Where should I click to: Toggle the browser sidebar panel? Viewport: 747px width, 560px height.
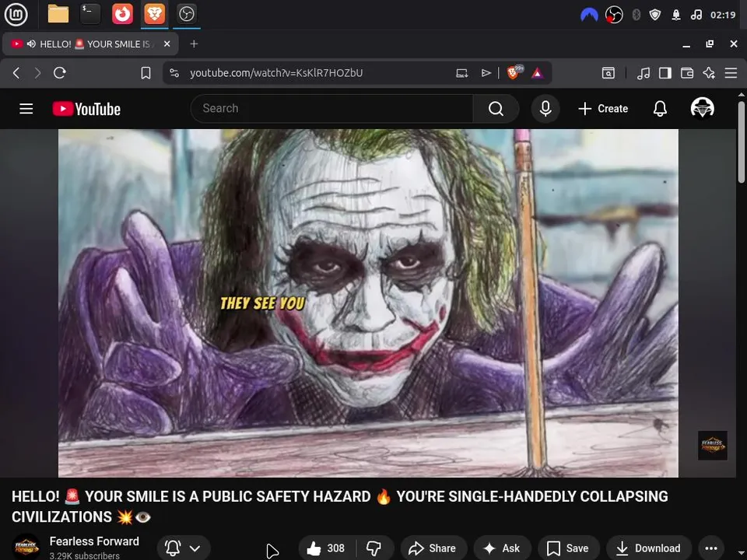(665, 73)
